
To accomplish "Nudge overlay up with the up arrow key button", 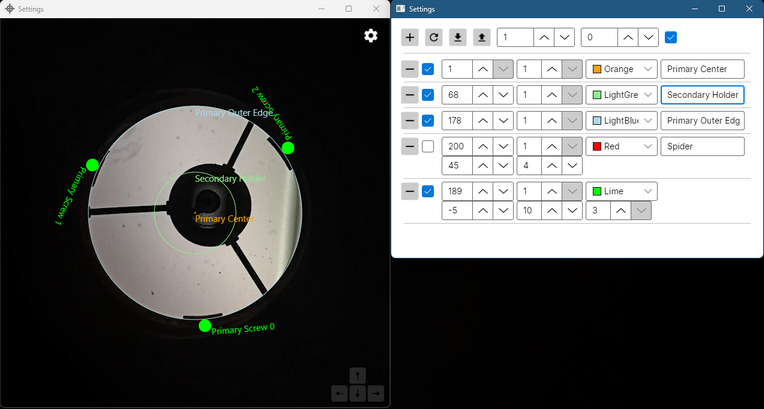I will [x=357, y=376].
